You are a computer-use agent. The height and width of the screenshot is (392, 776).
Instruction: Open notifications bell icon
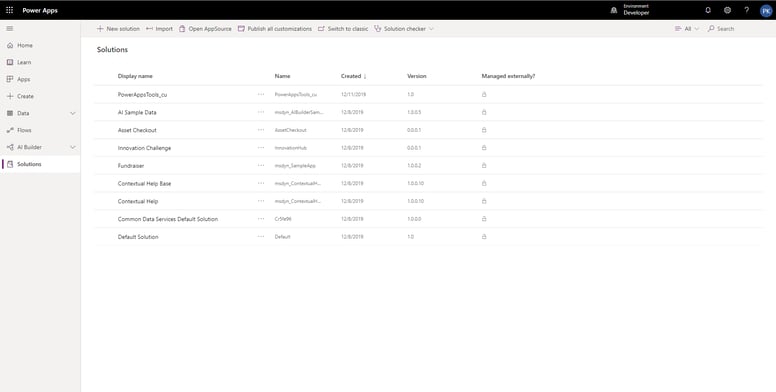coord(708,10)
